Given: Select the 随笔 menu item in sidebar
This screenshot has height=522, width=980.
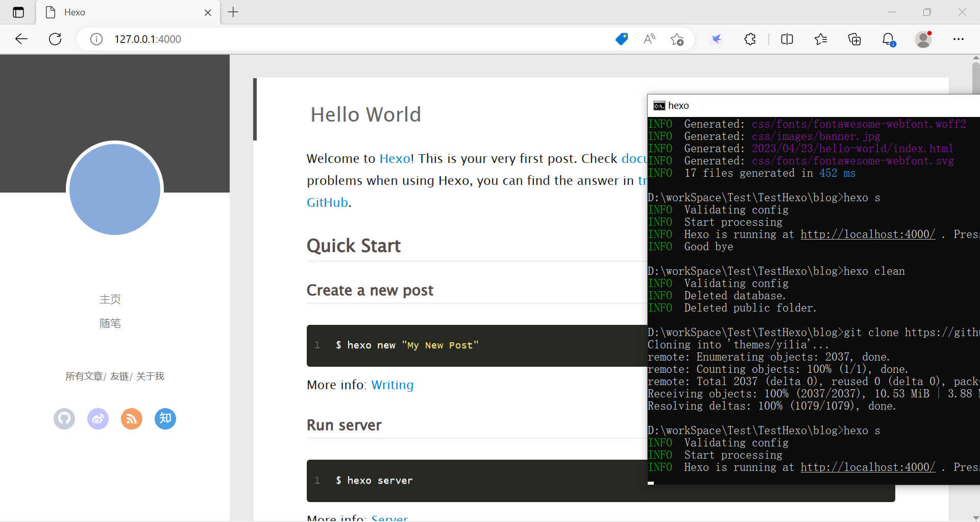Looking at the screenshot, I should (x=110, y=323).
